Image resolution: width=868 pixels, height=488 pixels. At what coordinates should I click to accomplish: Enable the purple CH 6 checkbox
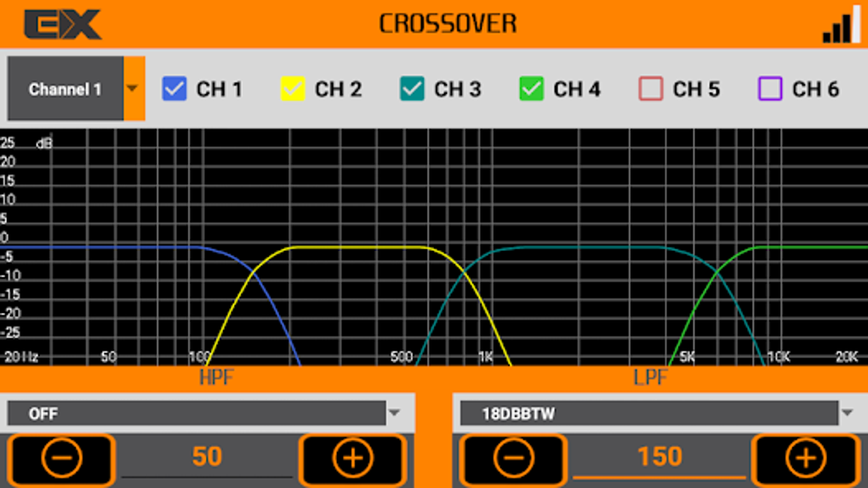(770, 88)
